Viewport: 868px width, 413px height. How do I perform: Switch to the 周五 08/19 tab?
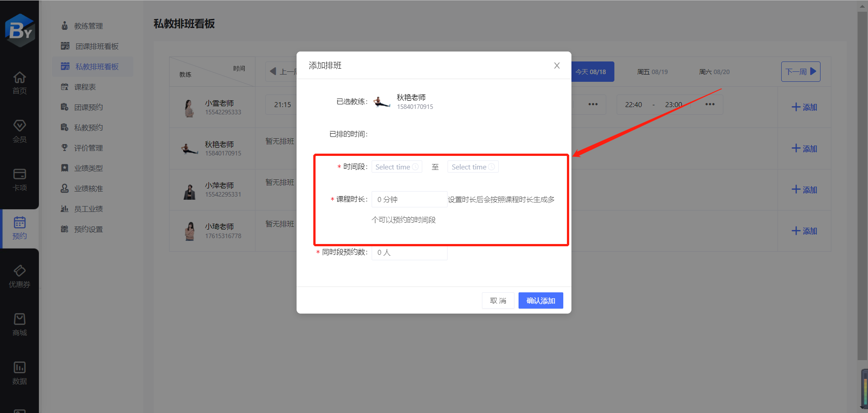tap(652, 71)
